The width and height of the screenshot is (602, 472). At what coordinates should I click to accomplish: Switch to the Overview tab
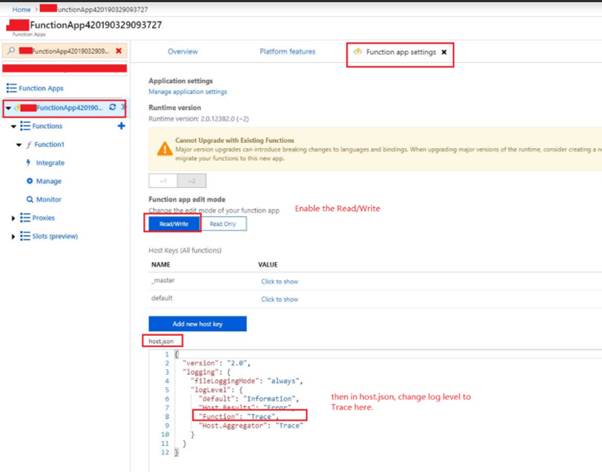point(183,51)
